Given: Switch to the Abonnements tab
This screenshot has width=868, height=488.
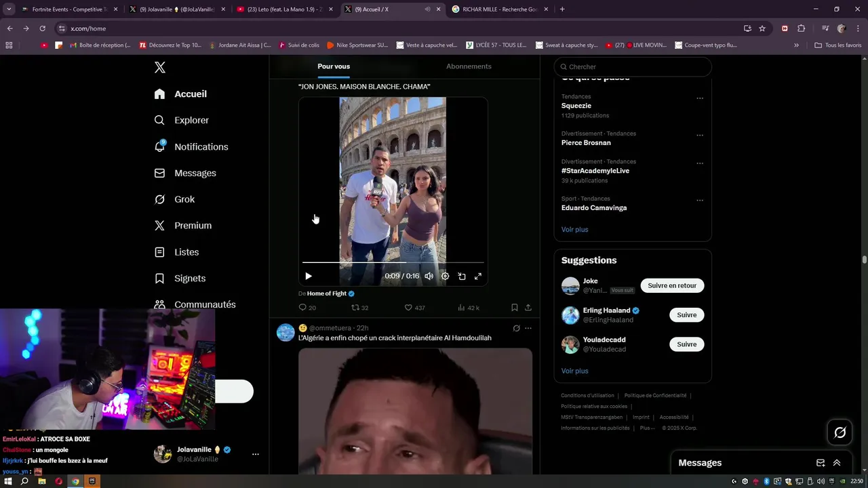Looking at the screenshot, I should click(469, 66).
